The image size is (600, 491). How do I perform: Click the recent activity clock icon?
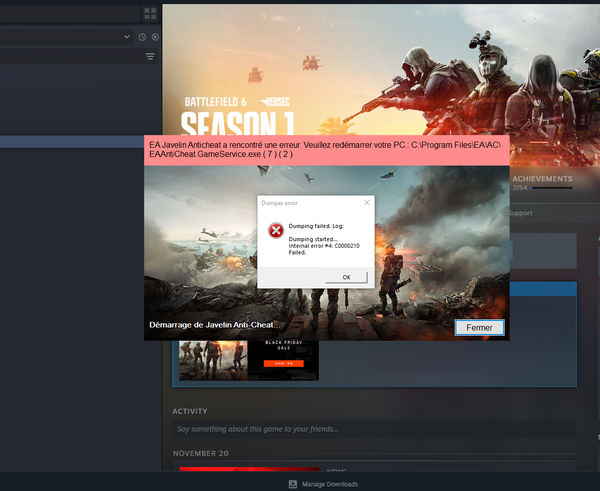click(x=142, y=37)
